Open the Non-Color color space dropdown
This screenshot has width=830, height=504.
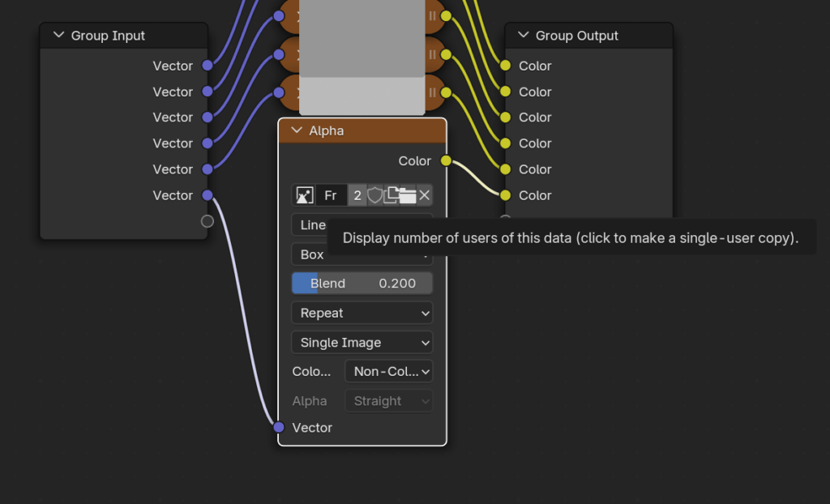(388, 371)
